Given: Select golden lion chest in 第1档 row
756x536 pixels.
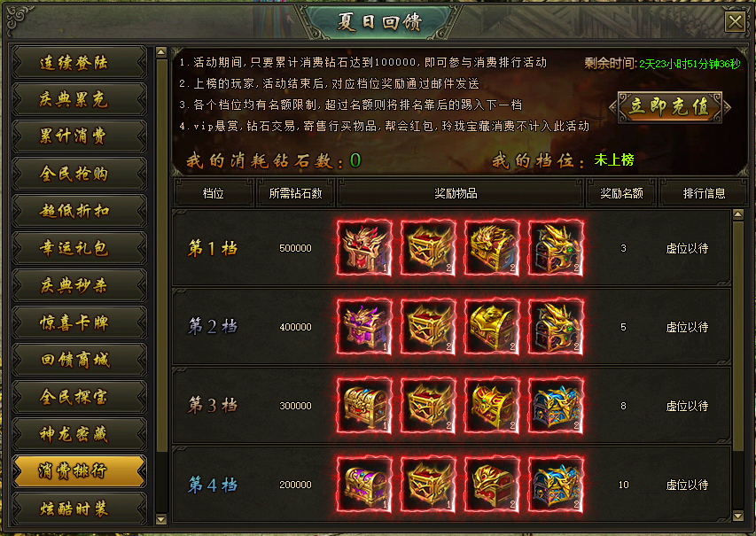Looking at the screenshot, I should tap(492, 248).
